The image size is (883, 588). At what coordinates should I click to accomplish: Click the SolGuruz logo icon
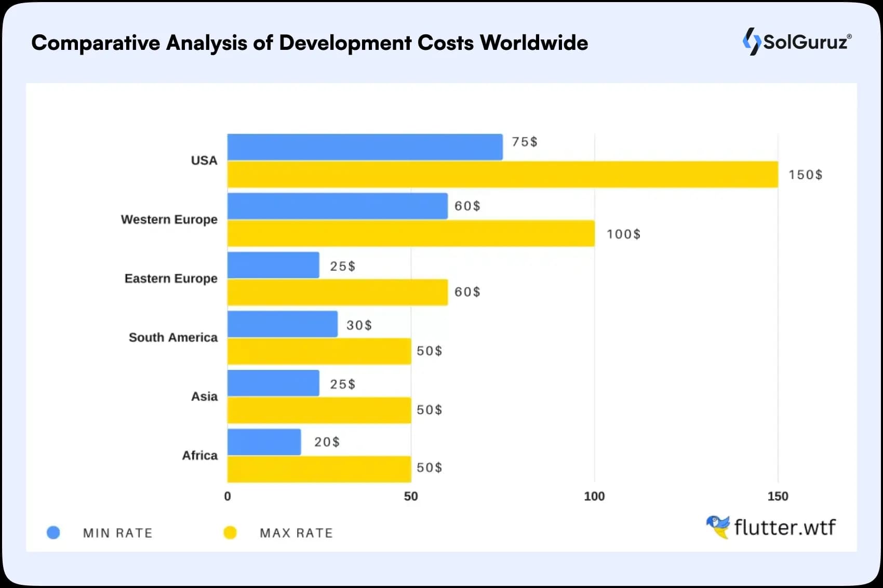coord(752,41)
